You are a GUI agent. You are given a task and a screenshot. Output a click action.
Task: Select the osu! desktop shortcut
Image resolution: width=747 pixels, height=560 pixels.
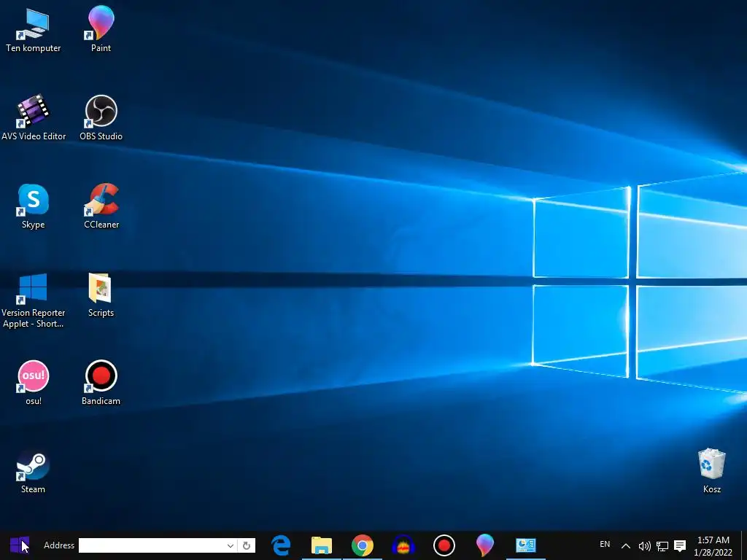click(34, 382)
